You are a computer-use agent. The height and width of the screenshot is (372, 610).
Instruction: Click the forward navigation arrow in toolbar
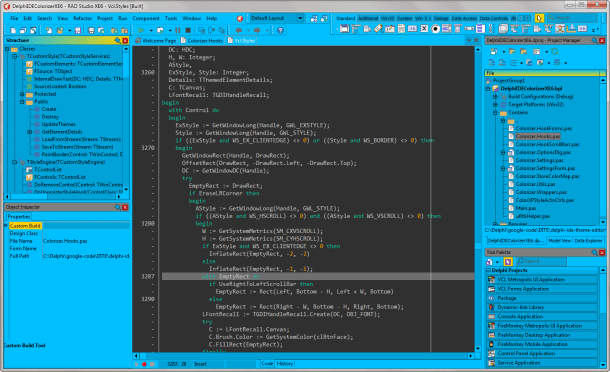(x=257, y=30)
